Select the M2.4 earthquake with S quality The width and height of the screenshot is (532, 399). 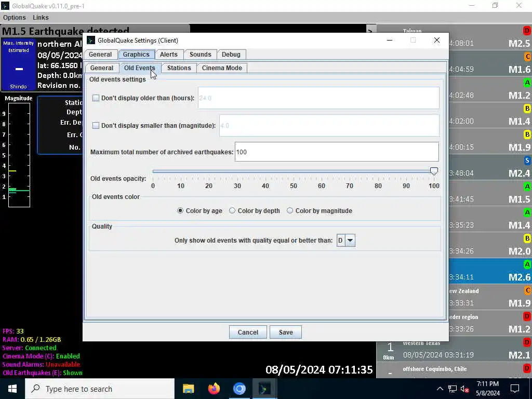pos(490,167)
